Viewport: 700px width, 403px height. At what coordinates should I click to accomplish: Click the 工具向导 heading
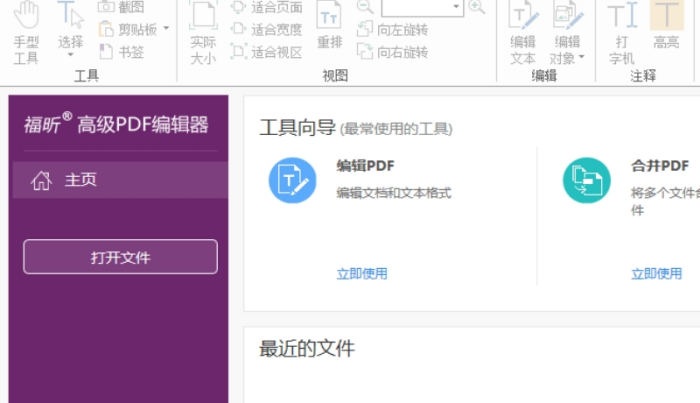pos(297,128)
